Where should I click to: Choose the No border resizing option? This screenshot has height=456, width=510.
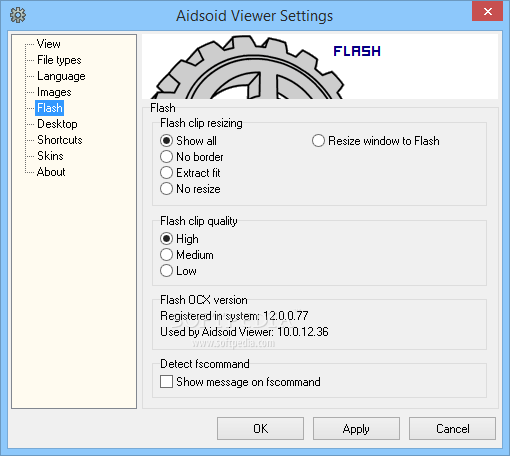coord(192,157)
